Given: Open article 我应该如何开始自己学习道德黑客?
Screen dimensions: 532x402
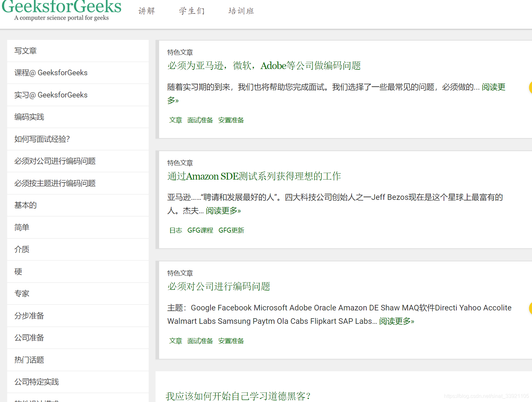Looking at the screenshot, I should click(x=238, y=396).
